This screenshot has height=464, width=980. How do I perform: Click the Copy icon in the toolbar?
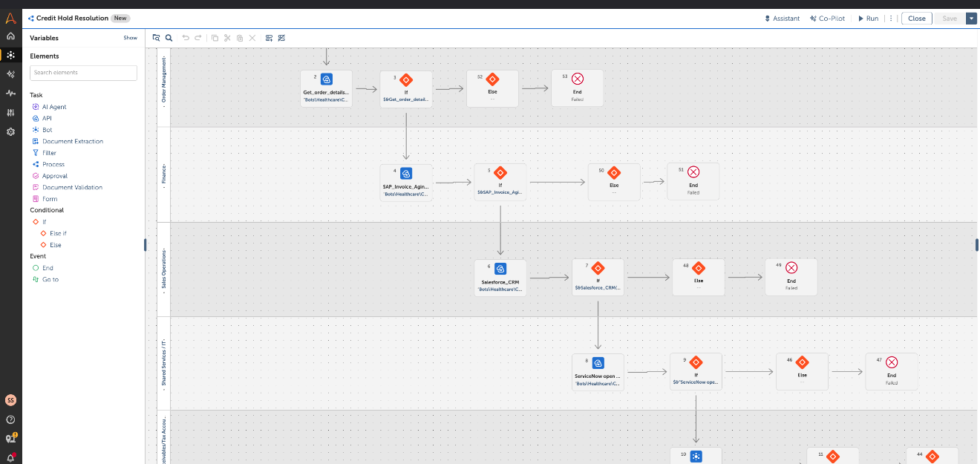pyautogui.click(x=215, y=38)
